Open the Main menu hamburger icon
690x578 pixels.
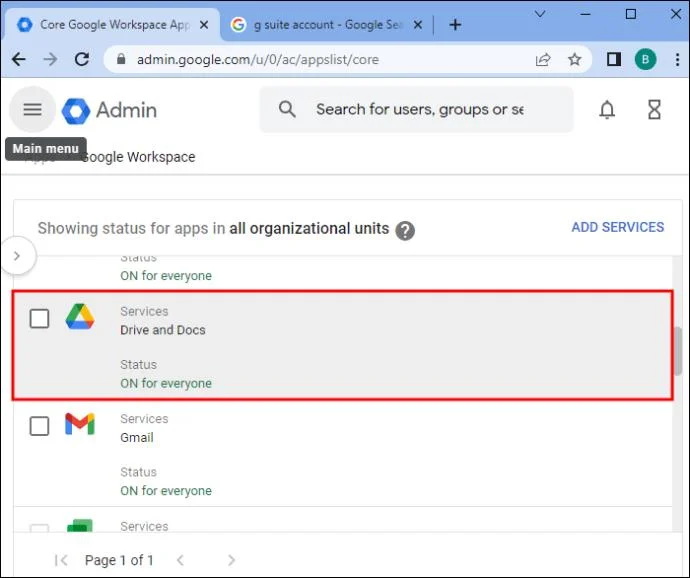tap(33, 109)
